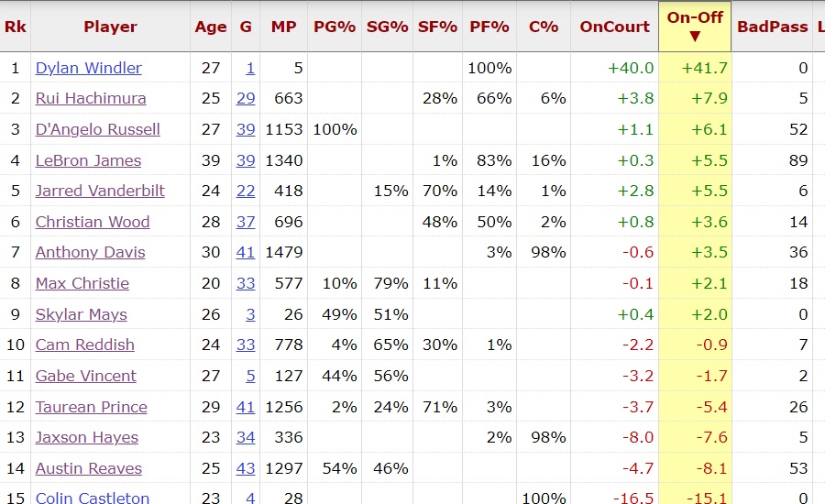
Task: Sort by the BadPass column header
Action: [772, 27]
